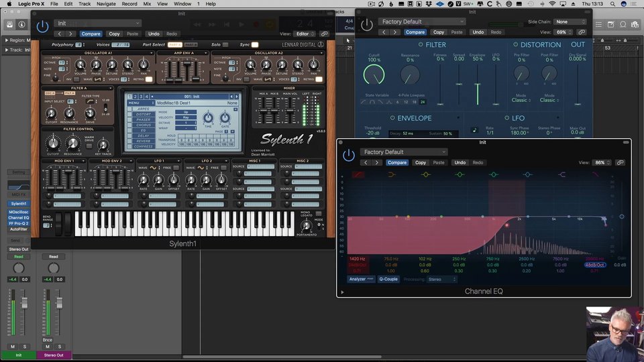Open the File menu
The image size is (644, 362).
coord(54,4)
